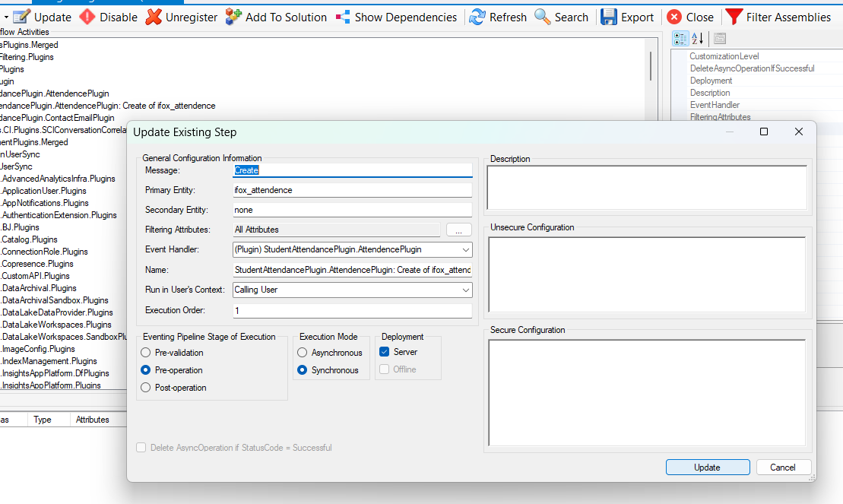Select the Pre-validation stage radio button
The width and height of the screenshot is (843, 504).
coord(146,353)
